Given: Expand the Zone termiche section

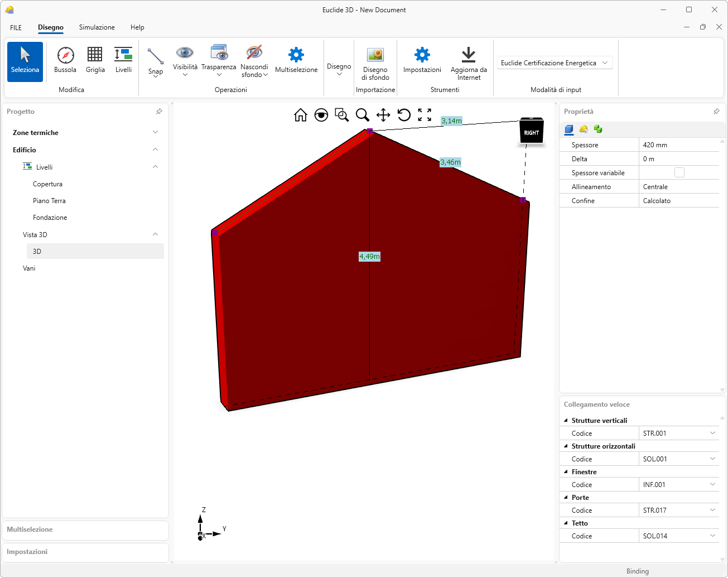Looking at the screenshot, I should click(155, 132).
